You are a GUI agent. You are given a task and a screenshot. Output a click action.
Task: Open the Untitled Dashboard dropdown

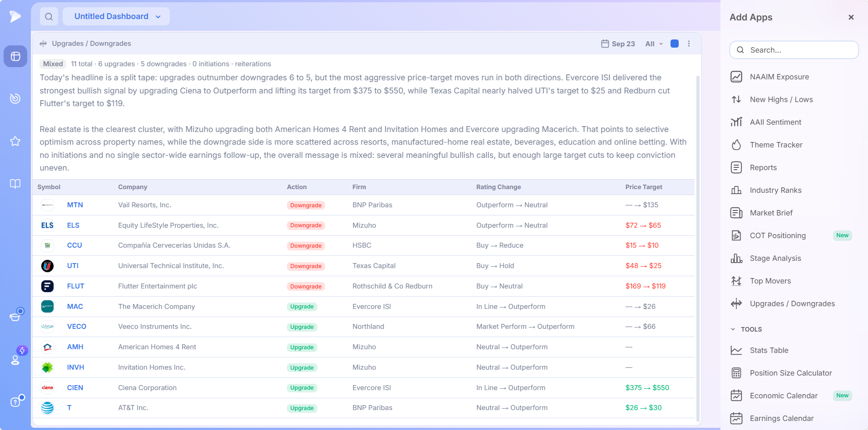point(116,16)
